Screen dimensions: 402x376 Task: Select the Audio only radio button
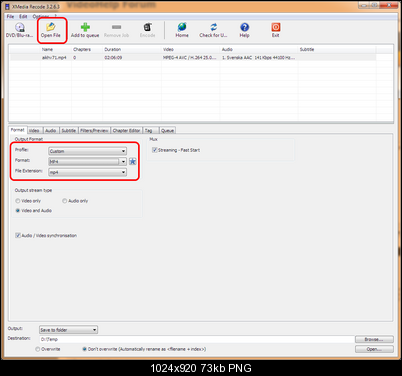click(x=65, y=201)
